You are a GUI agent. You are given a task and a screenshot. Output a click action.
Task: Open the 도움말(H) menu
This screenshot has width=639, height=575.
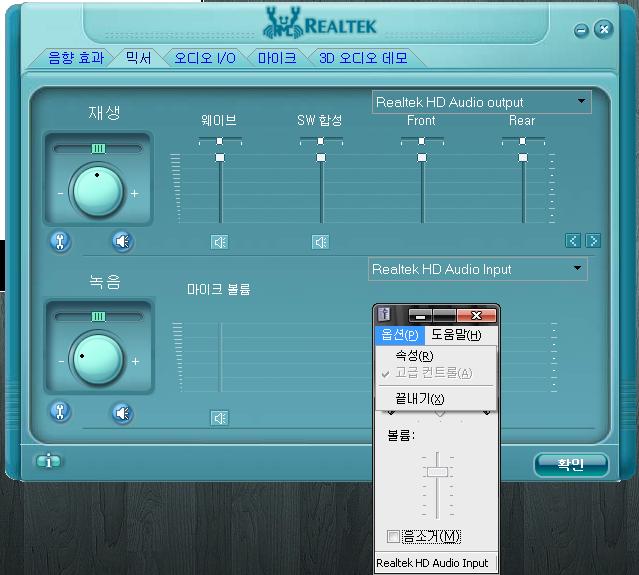(x=456, y=335)
